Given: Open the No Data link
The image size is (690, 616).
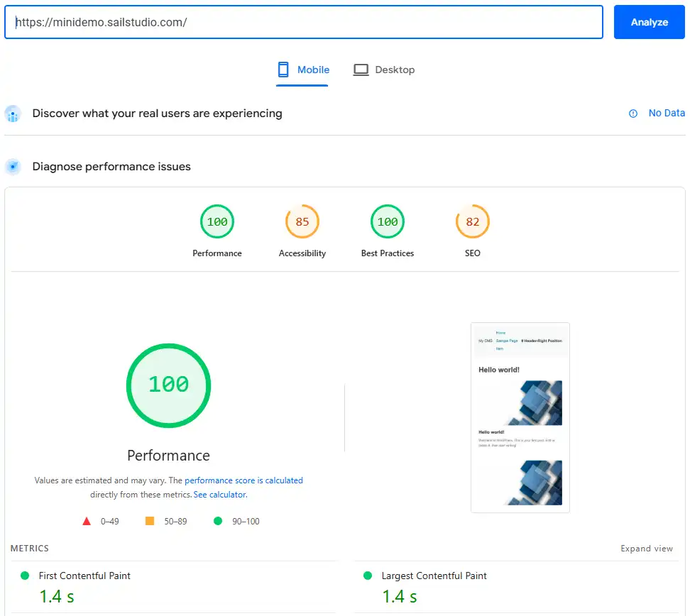Looking at the screenshot, I should click(666, 113).
